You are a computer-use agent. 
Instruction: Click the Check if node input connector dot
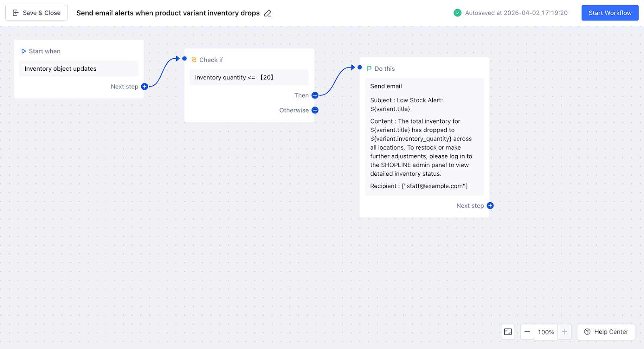[184, 59]
